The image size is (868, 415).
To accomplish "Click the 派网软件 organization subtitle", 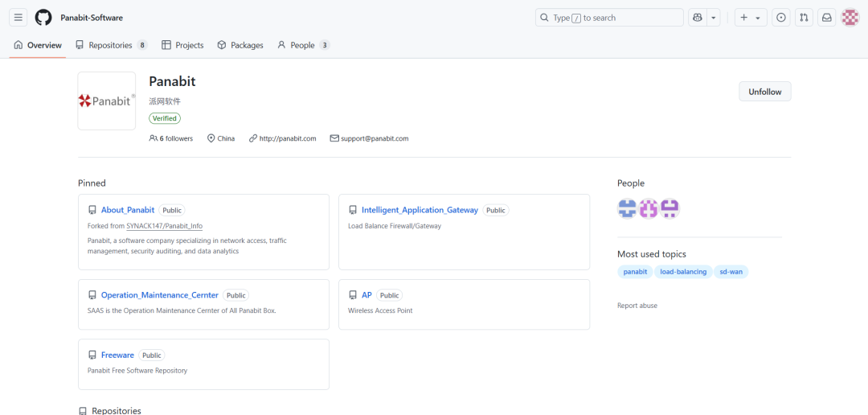I will point(165,101).
